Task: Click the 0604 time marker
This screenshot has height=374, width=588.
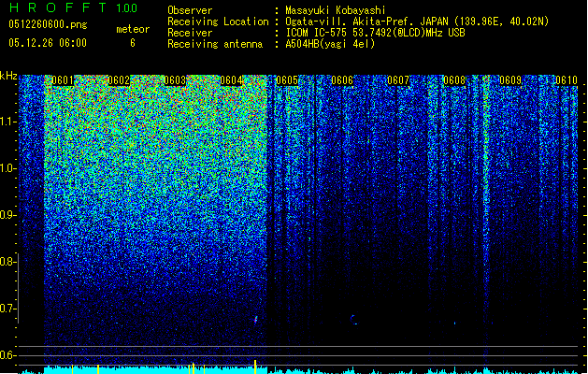Action: [231, 80]
